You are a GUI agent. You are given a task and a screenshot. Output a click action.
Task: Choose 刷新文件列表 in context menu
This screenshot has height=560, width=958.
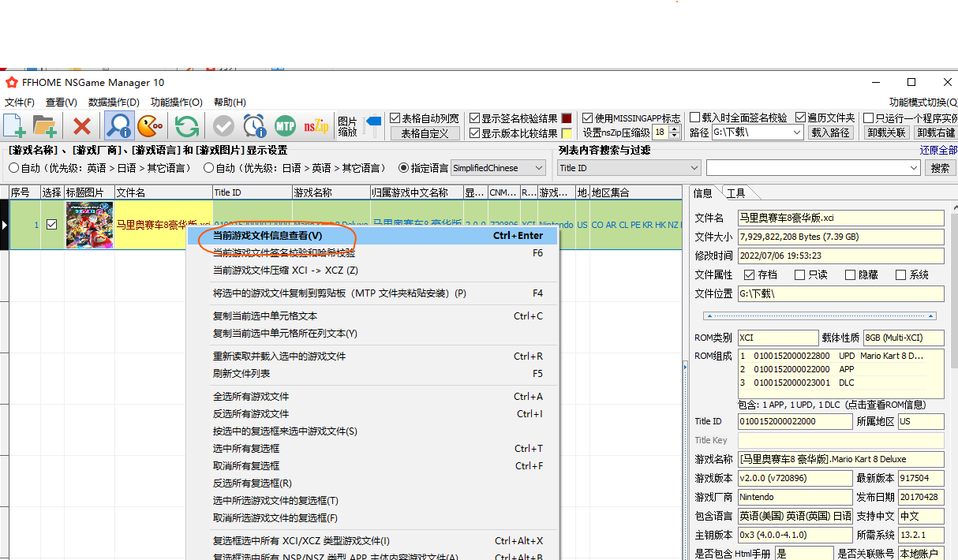tap(372, 374)
